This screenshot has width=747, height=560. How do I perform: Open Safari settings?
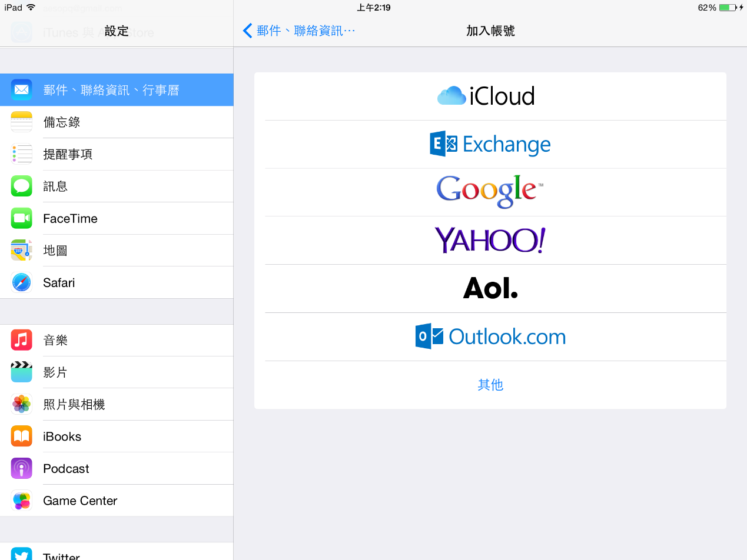coord(117,282)
